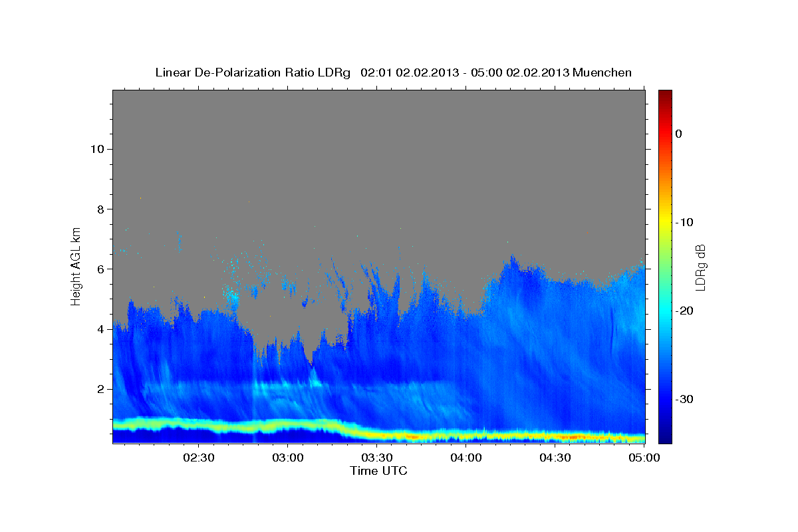Click the '02:01 02.02.2013' start time in the title
This screenshot has width=798, height=532.
click(410, 72)
